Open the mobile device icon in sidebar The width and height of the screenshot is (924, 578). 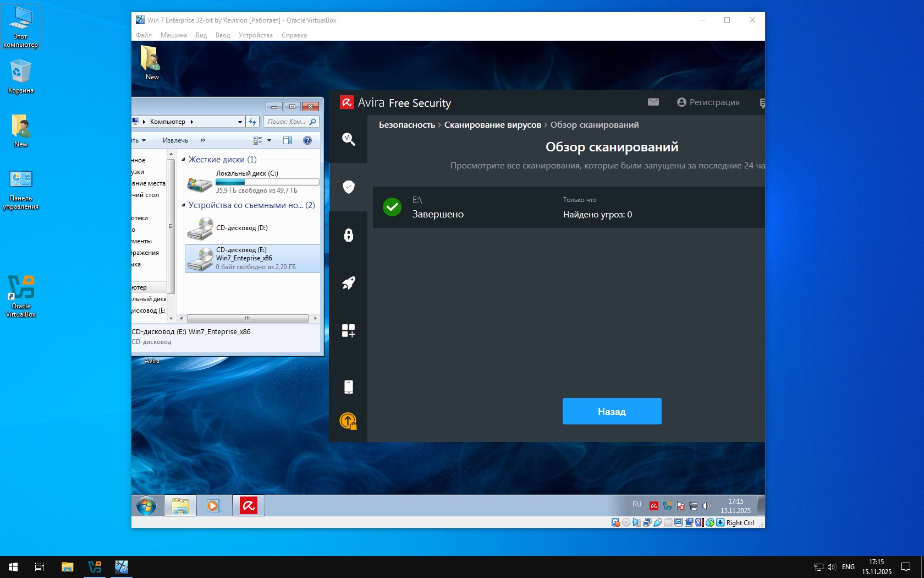point(348,387)
